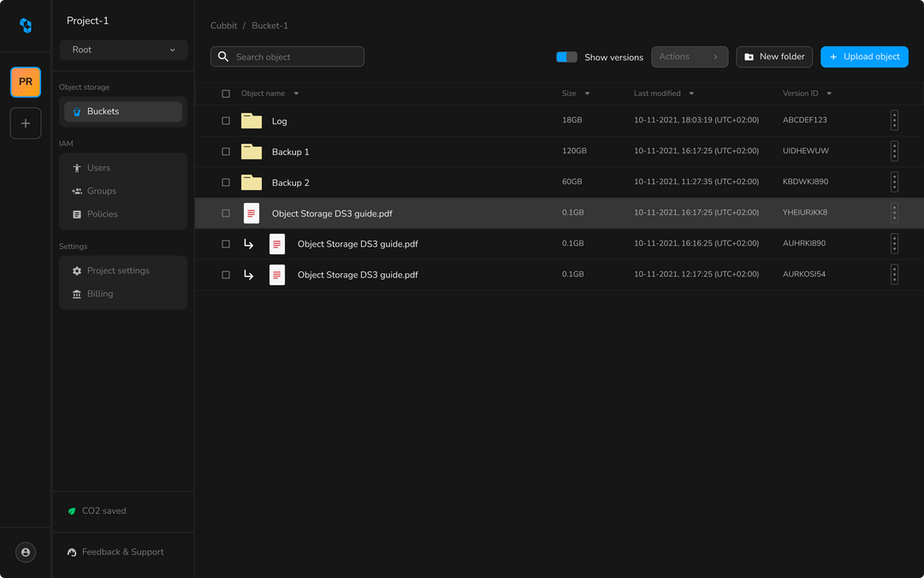Open the Actions dropdown

tap(689, 57)
